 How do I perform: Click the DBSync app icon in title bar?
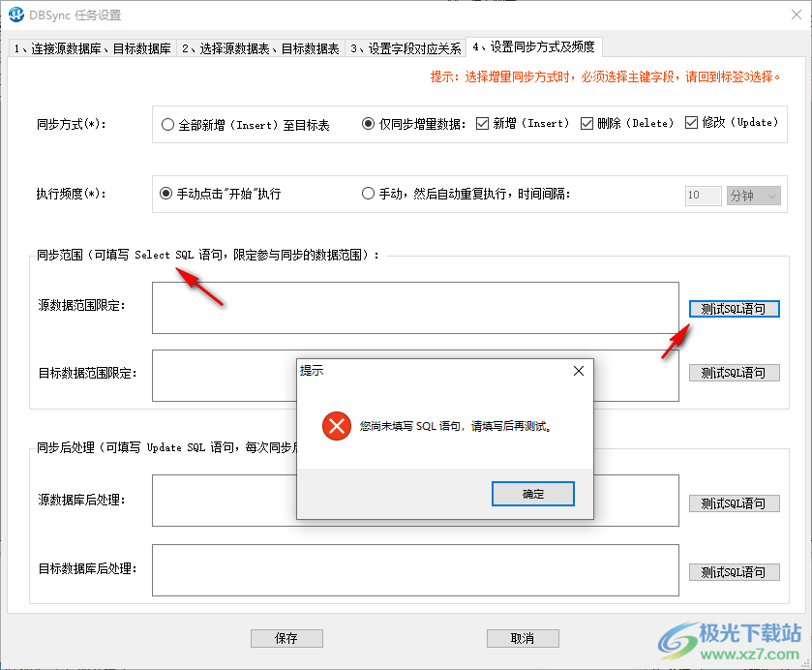(x=16, y=15)
